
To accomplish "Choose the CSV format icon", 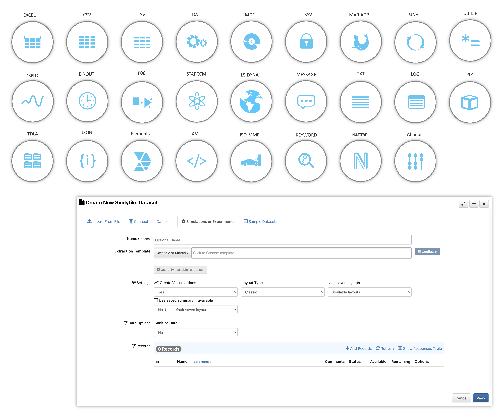I will pos(87,42).
